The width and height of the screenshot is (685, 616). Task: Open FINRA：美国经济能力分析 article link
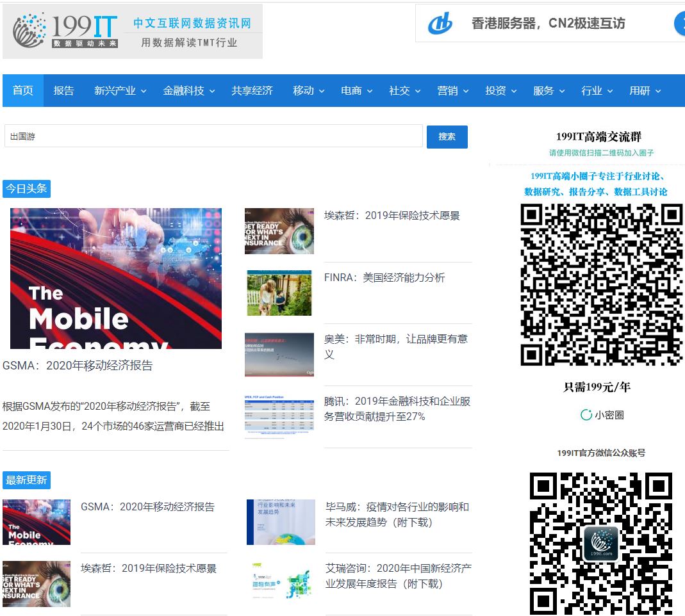tap(384, 278)
